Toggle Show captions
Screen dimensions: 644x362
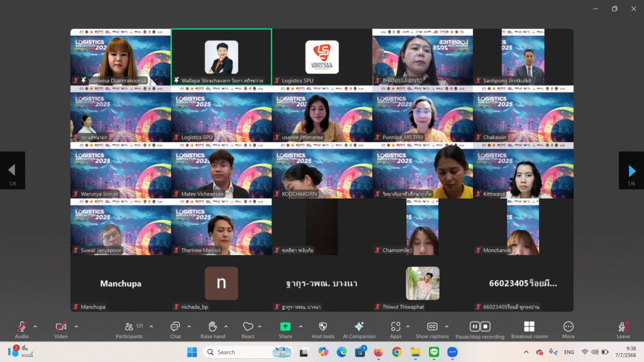click(432, 329)
